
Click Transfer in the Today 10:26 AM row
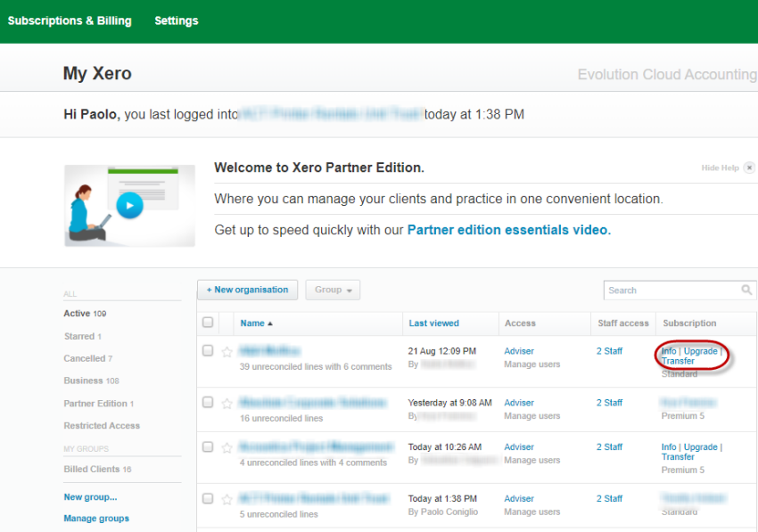pos(678,456)
